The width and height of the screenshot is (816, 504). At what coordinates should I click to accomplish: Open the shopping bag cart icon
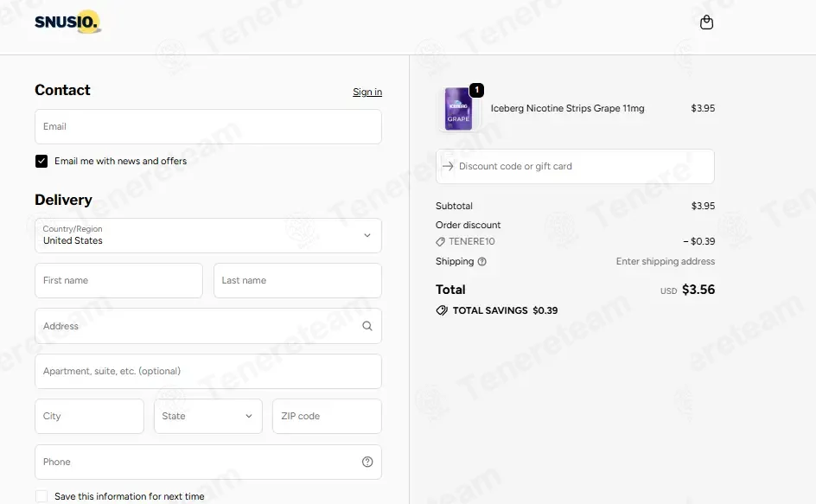(706, 22)
